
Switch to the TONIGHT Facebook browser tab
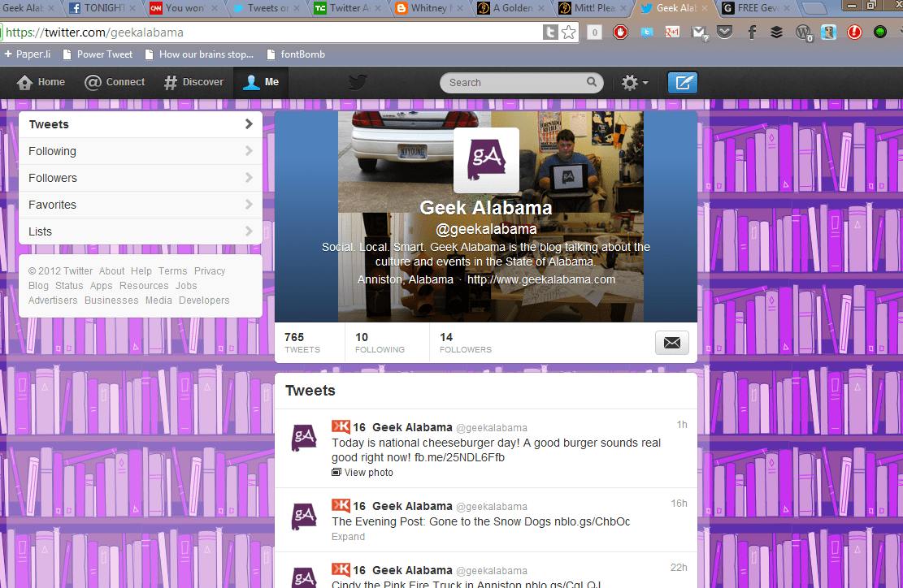click(103, 8)
